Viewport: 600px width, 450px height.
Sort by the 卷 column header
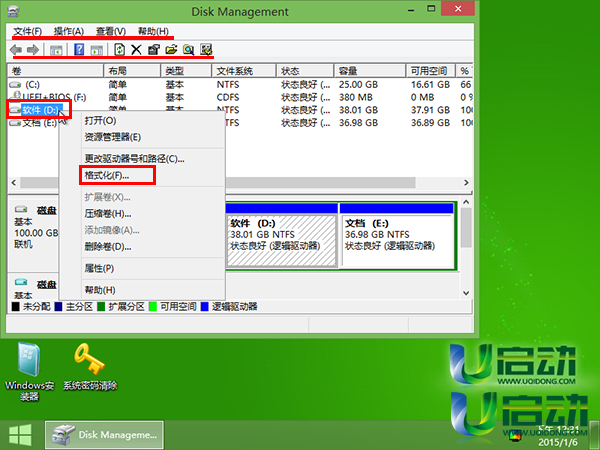pyautogui.click(x=56, y=71)
